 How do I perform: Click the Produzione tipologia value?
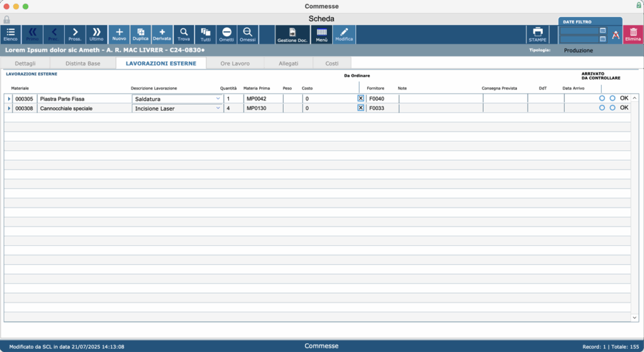[579, 50]
